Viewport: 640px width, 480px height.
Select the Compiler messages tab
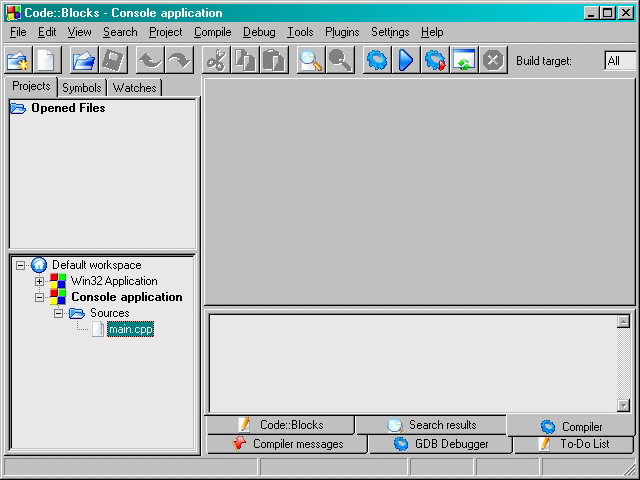point(287,444)
